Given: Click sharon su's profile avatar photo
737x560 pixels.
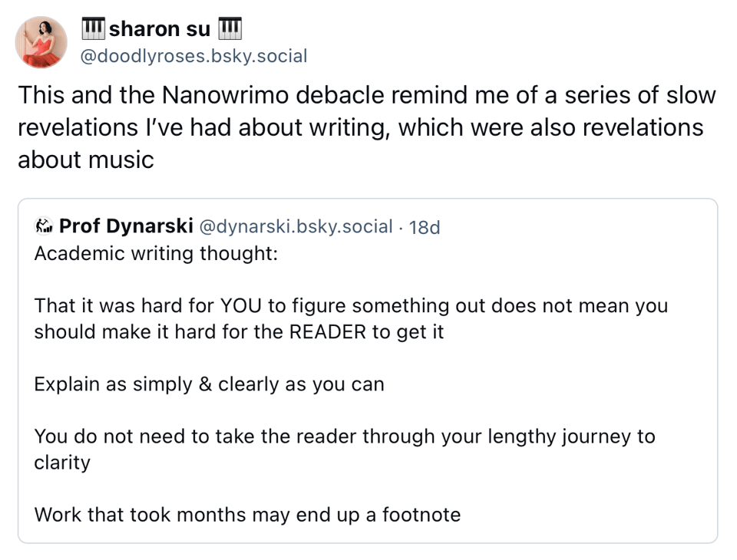Looking at the screenshot, I should [x=41, y=41].
